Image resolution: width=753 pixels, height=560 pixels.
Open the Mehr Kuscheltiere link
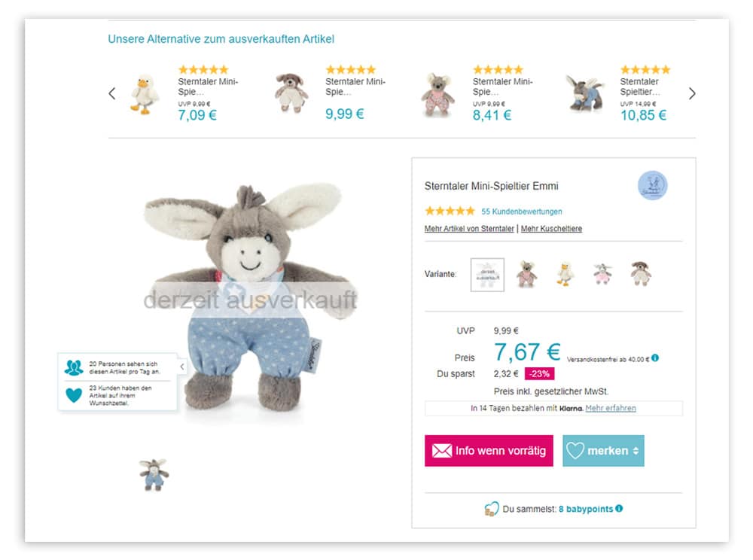pos(551,228)
